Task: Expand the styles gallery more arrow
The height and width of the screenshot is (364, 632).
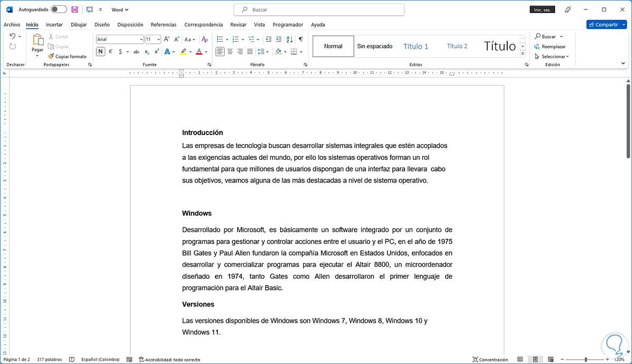Action: [522, 54]
